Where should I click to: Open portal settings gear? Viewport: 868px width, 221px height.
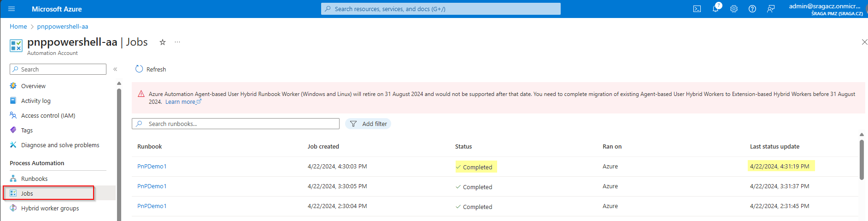click(x=734, y=9)
